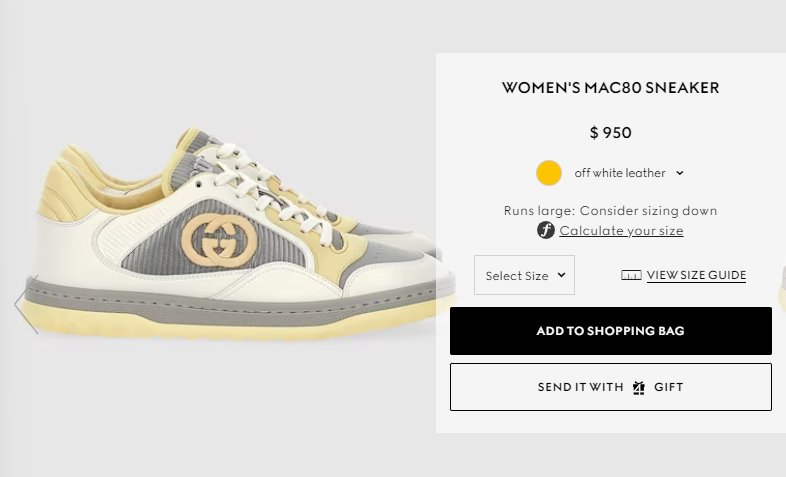Open the off white leather color dropdown
Viewport: 786px width, 477px height.
(x=629, y=173)
